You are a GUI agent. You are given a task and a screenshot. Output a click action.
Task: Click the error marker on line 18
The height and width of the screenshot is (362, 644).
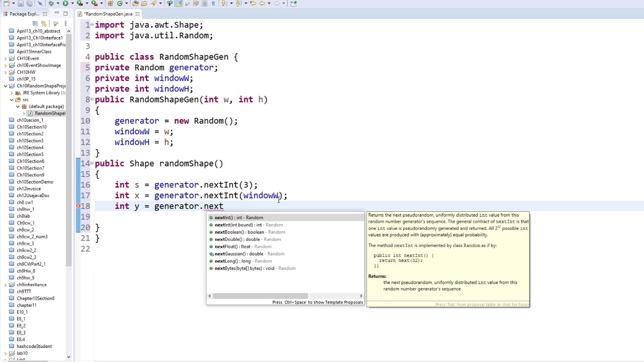click(x=78, y=206)
